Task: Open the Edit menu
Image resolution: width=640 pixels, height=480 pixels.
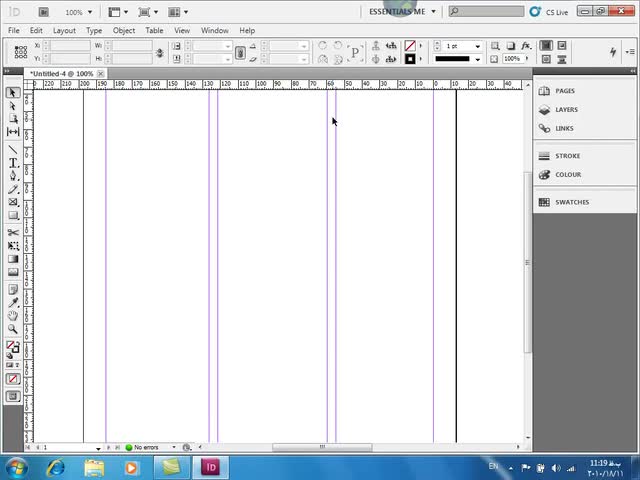Action: coord(36,31)
